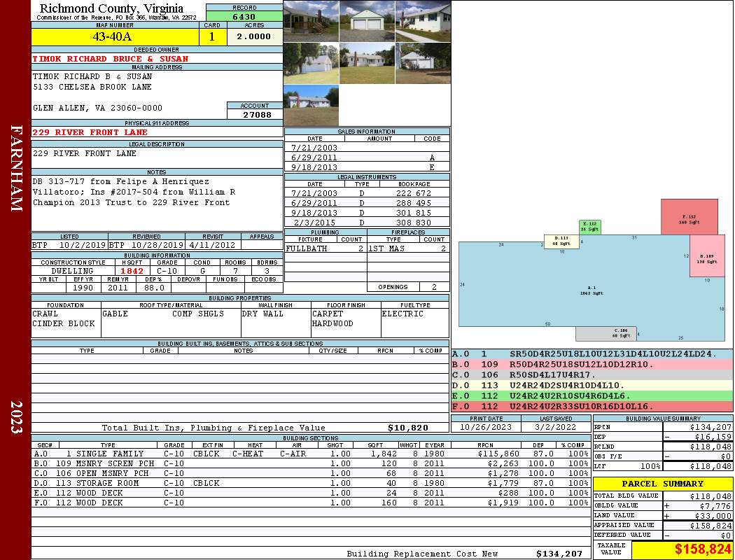The width and height of the screenshot is (735, 560).
Task: Click the CINDER BLOCK foundation entry
Action: coord(63,323)
